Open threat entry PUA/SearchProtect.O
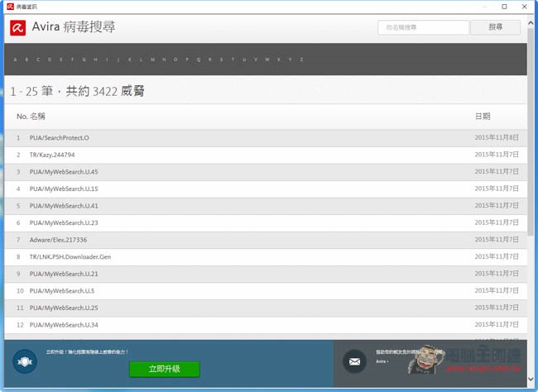The width and height of the screenshot is (538, 392). pyautogui.click(x=59, y=138)
